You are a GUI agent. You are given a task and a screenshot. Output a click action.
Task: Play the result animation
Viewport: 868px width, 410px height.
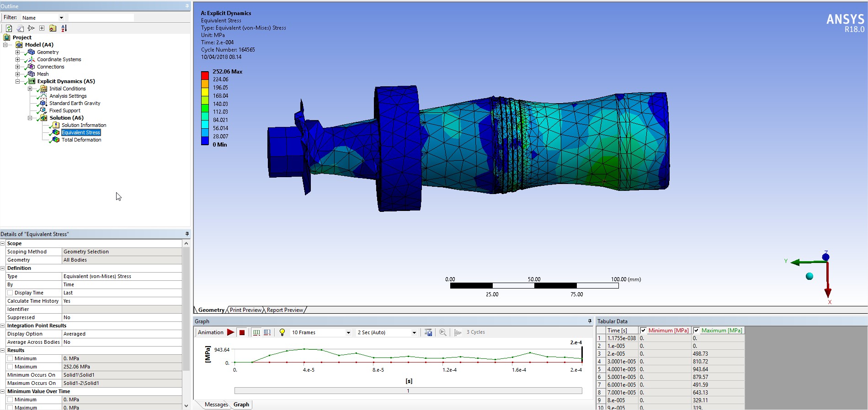pos(231,332)
